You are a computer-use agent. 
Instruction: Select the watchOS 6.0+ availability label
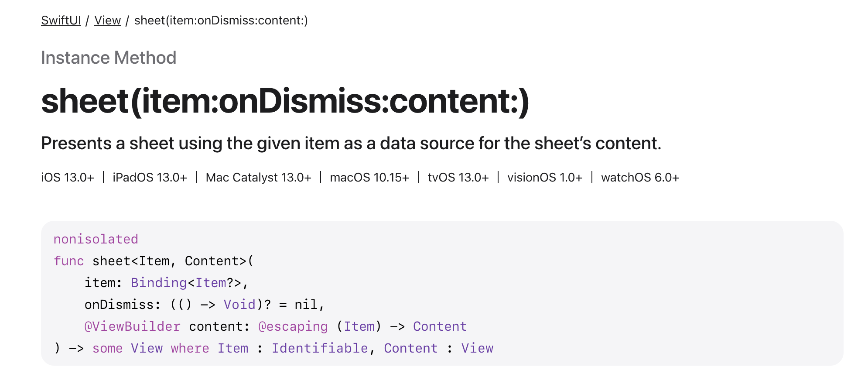coord(640,178)
